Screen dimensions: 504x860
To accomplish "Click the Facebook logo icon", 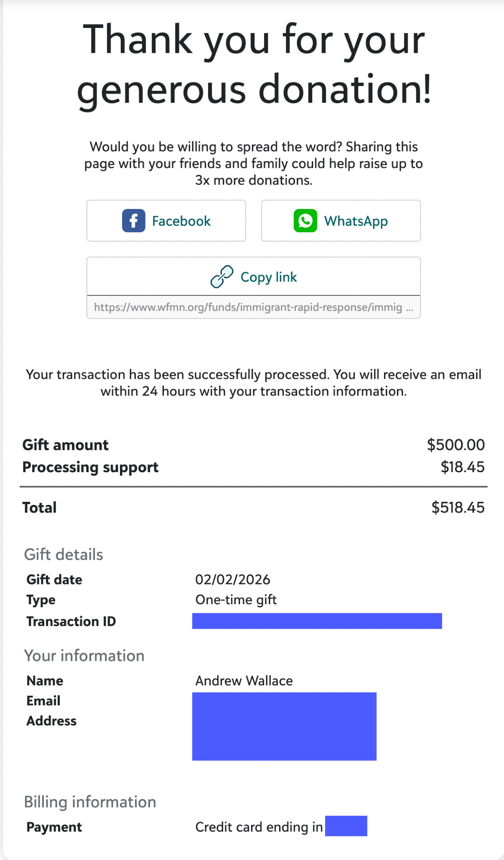I will click(133, 221).
